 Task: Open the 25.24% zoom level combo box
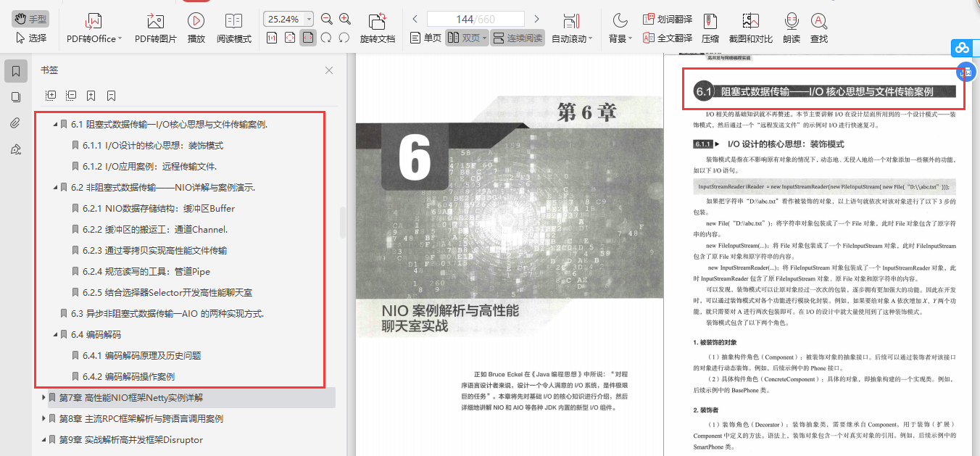point(288,19)
